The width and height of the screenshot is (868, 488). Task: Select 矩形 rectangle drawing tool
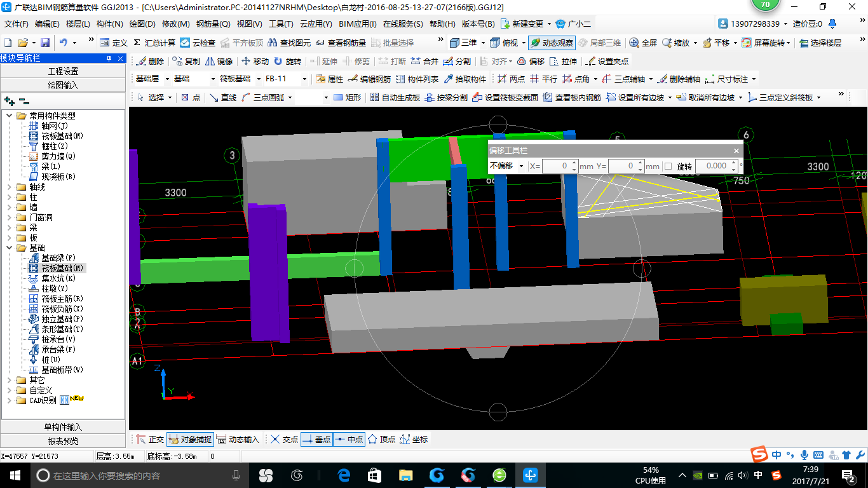[x=348, y=97]
